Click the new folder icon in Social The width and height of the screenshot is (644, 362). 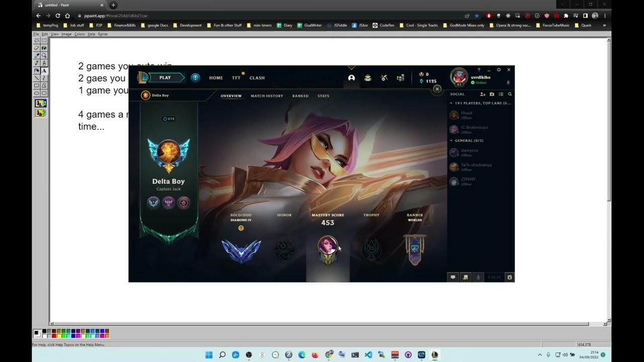pos(492,94)
